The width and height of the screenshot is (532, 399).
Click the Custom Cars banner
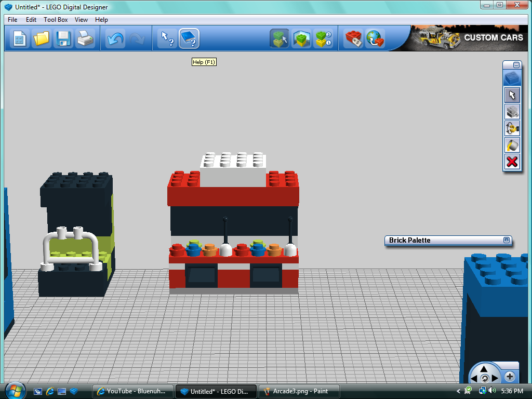(x=470, y=37)
